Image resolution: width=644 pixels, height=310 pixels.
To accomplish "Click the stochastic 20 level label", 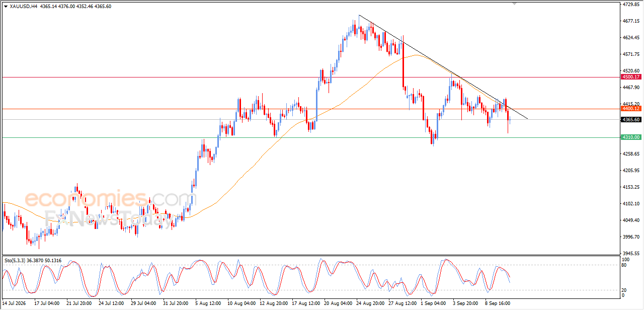I will tap(625, 290).
